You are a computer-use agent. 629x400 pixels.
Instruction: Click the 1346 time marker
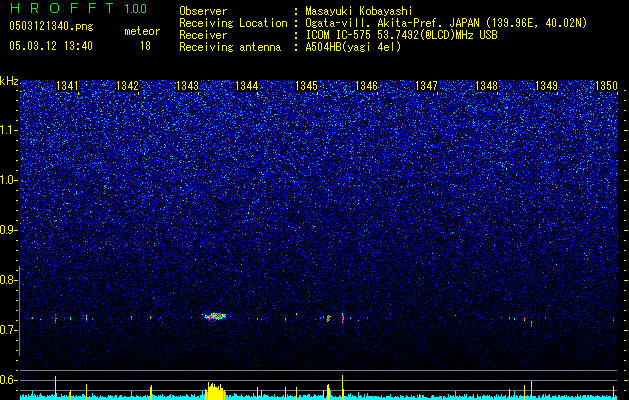(x=366, y=85)
